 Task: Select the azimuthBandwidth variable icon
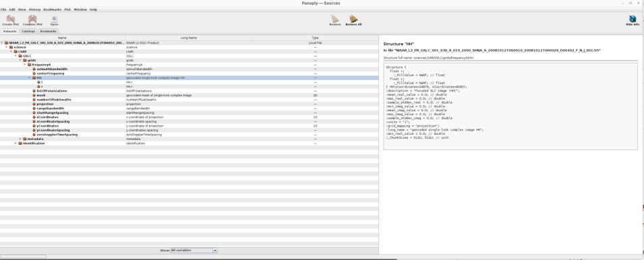[x=34, y=69]
